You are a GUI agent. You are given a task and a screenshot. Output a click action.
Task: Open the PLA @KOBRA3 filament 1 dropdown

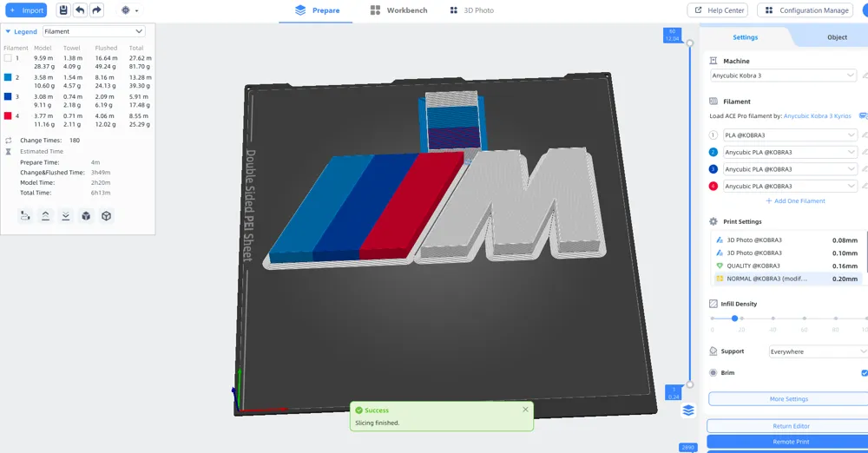[790, 135]
